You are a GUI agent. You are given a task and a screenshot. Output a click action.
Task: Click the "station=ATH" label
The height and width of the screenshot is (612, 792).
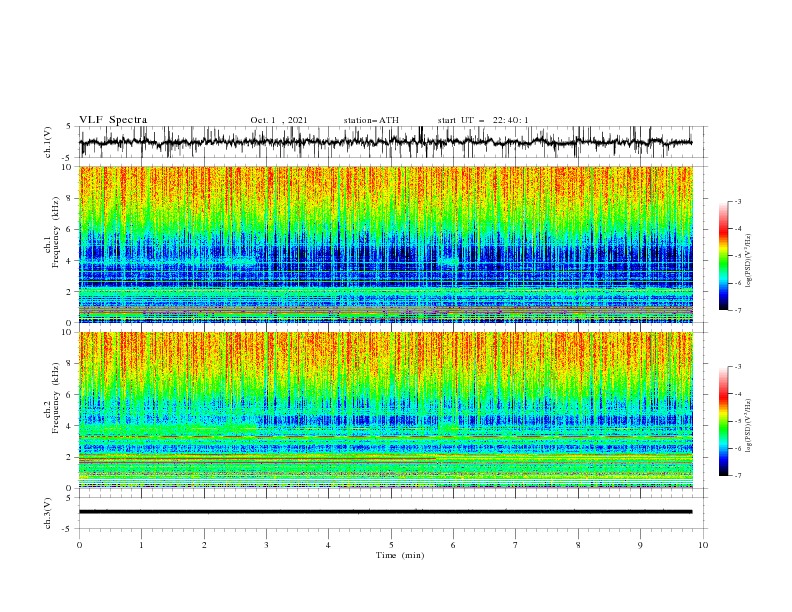tap(371, 120)
